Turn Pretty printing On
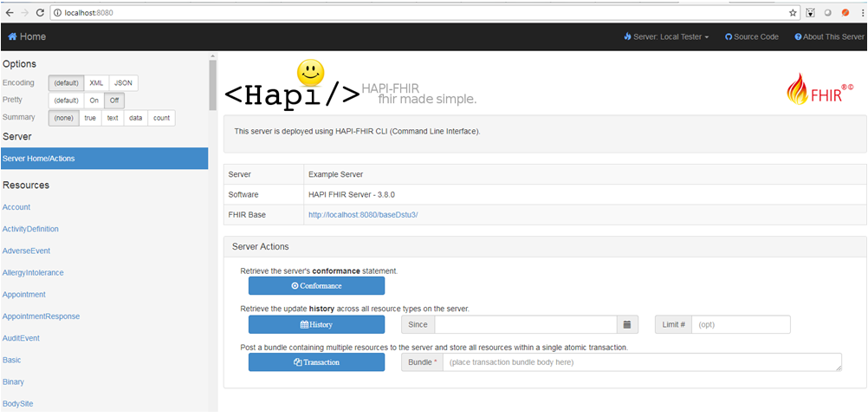This screenshot has height=417, width=868. [x=94, y=101]
